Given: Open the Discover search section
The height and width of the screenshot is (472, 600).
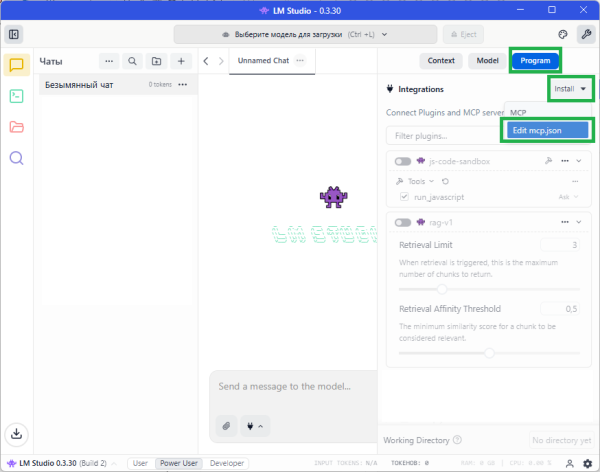Looking at the screenshot, I should click(16, 158).
